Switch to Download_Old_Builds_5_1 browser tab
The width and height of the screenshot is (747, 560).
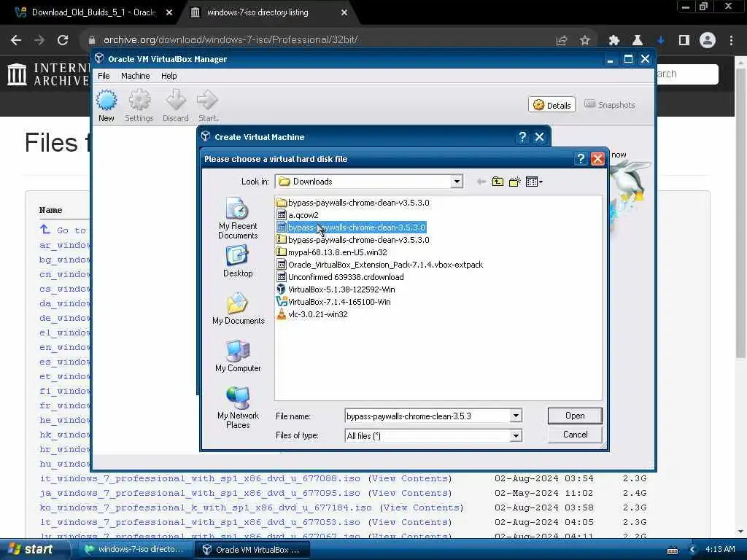click(x=93, y=12)
